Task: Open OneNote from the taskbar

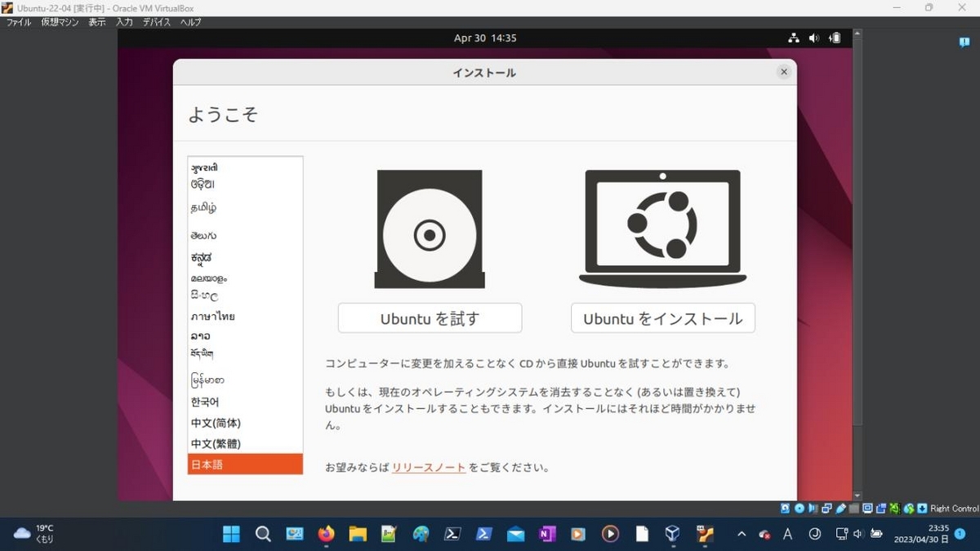Action: [x=547, y=534]
